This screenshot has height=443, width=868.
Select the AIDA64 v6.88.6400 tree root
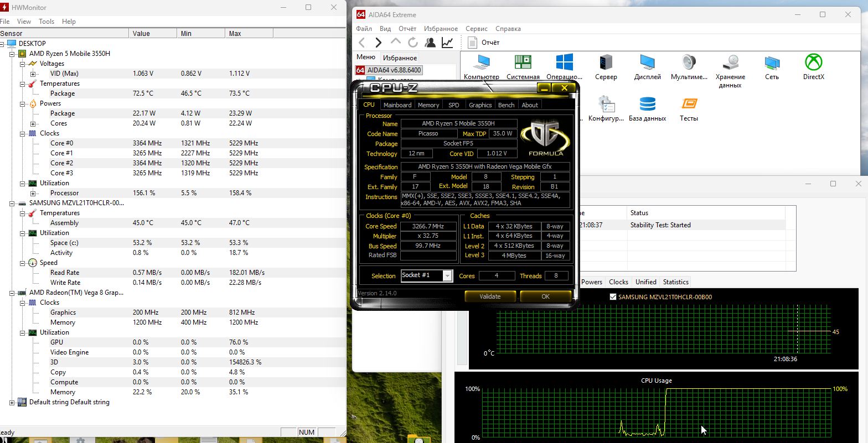coord(389,70)
